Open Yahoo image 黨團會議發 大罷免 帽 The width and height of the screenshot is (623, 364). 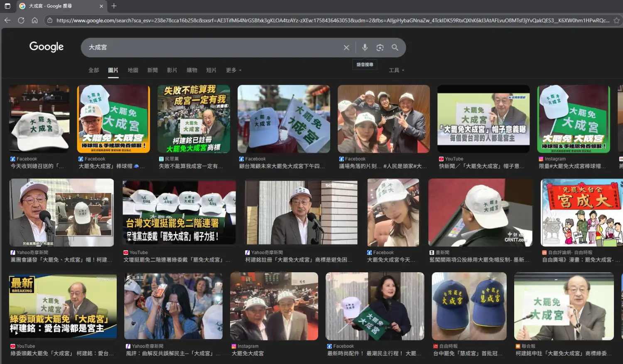(x=61, y=213)
